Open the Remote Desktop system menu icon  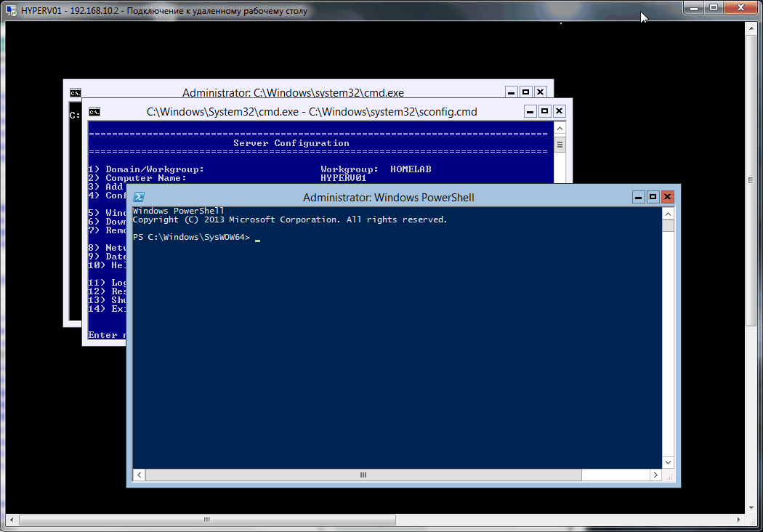click(x=11, y=11)
